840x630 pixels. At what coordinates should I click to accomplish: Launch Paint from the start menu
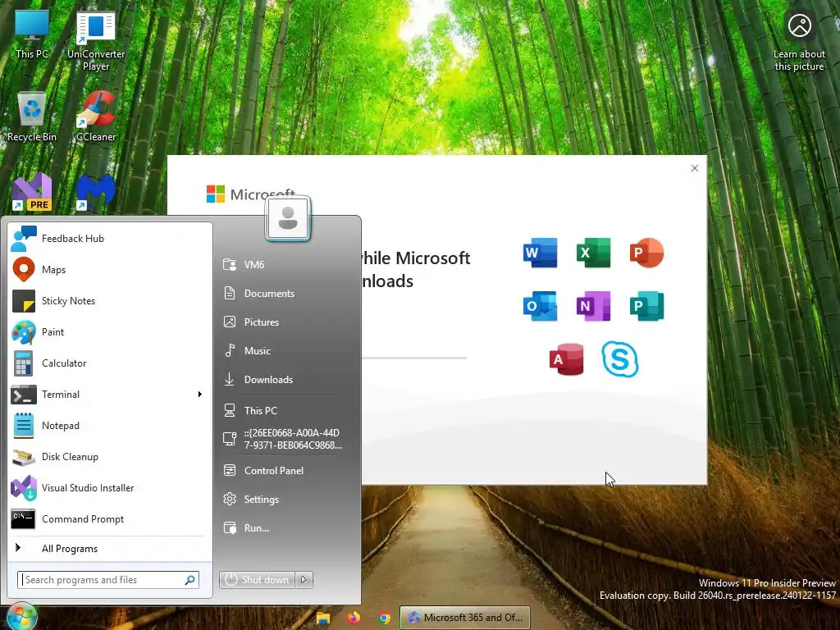coord(110,331)
